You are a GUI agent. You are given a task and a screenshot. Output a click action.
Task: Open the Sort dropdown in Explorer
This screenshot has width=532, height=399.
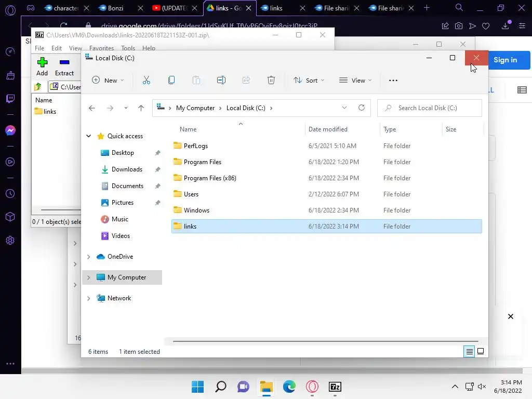click(x=309, y=81)
